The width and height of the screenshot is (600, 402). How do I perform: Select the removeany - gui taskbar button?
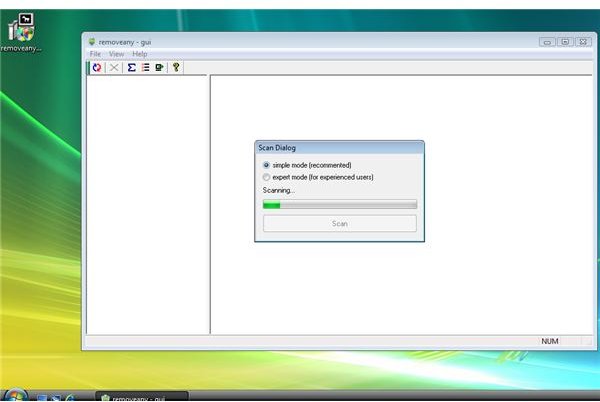point(142,397)
